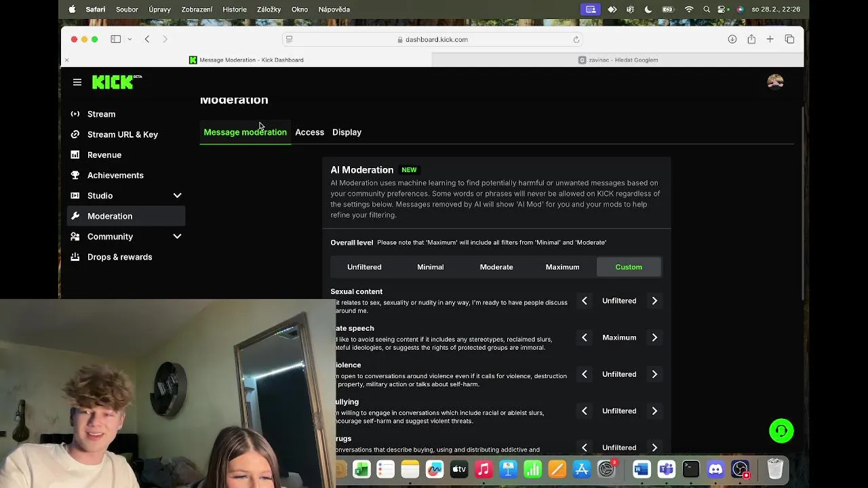Set overall level to Maximum
The width and height of the screenshot is (868, 488).
[563, 267]
